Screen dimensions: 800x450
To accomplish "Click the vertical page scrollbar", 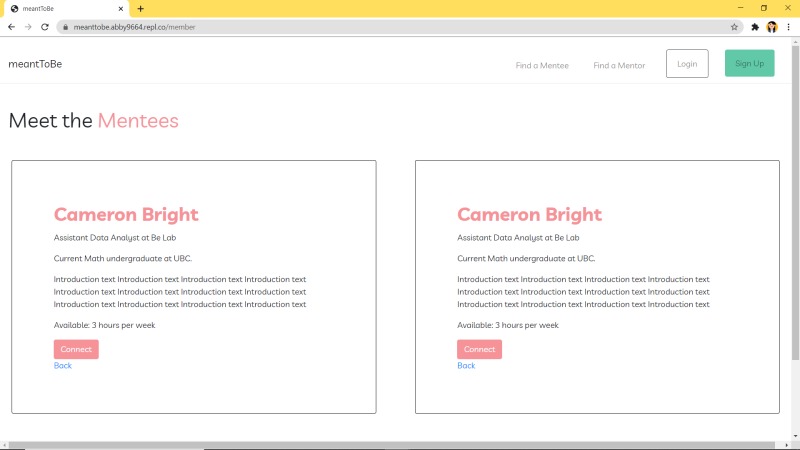I will point(795,203).
